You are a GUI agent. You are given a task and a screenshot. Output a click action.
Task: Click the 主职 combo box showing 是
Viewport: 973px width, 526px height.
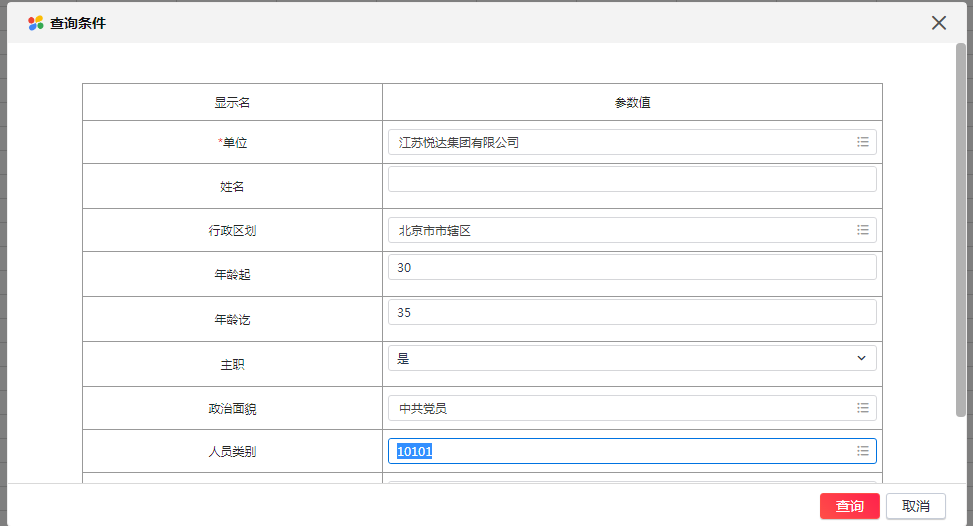632,358
